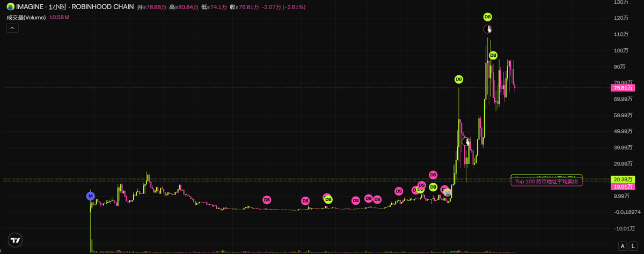Collapse the indicator legend with the chevron button
This screenshot has width=644, height=254.
click(x=12, y=28)
